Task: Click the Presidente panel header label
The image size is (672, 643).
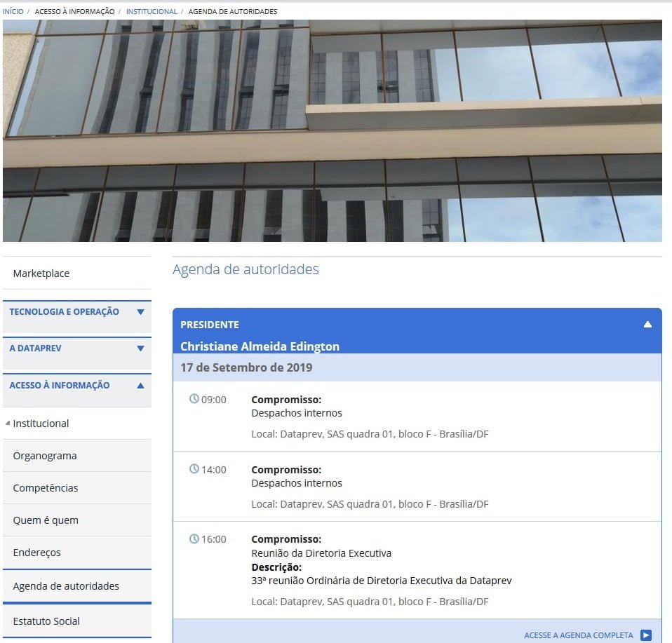Action: (210, 325)
